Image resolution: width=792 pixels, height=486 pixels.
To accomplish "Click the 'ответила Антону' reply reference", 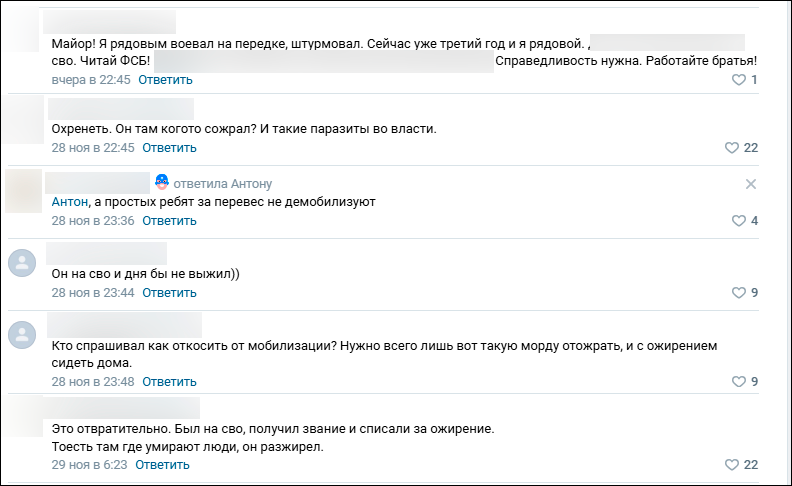I will tap(222, 184).
